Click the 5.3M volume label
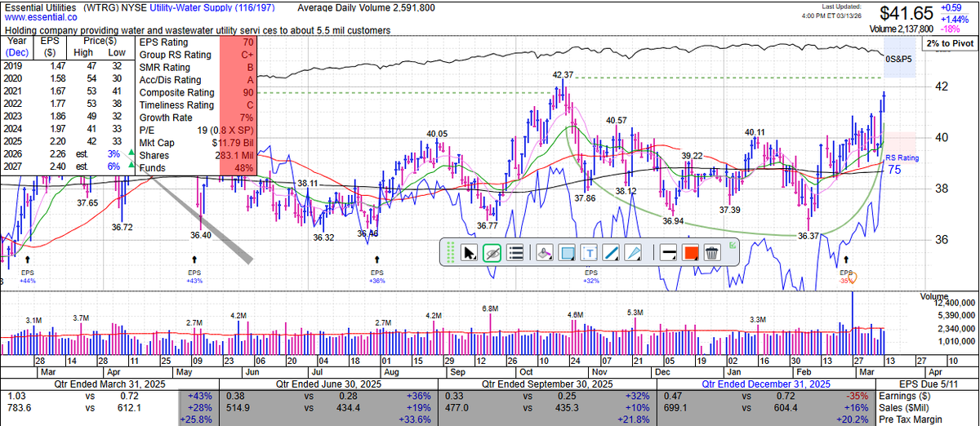 [x=635, y=313]
